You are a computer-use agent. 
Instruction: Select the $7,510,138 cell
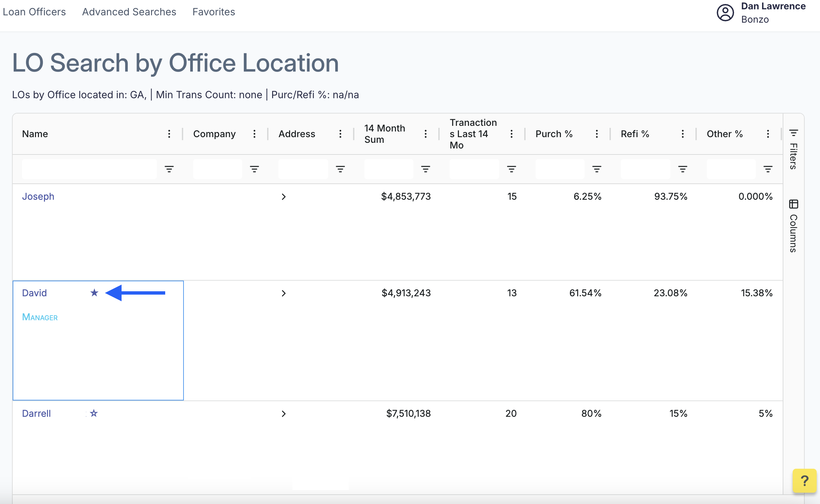click(408, 413)
